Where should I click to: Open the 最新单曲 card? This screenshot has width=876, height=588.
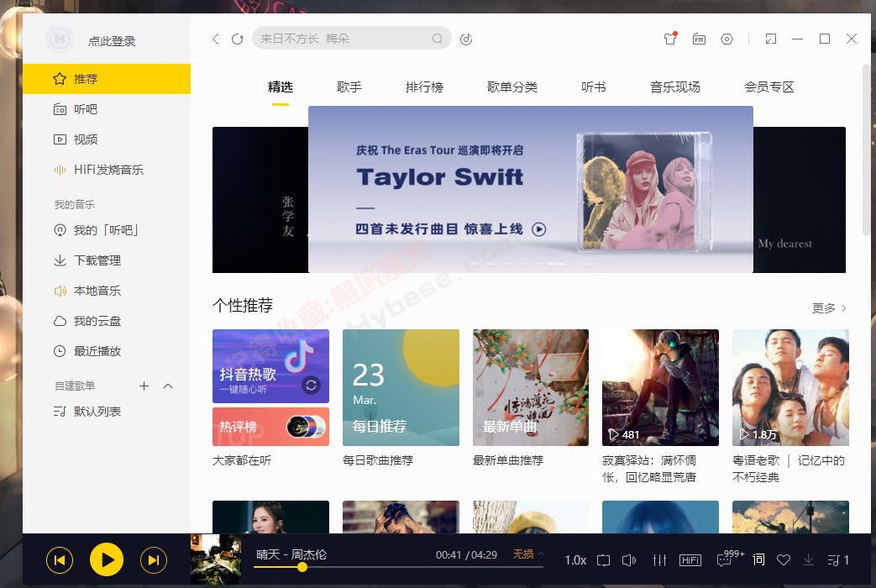(x=531, y=387)
